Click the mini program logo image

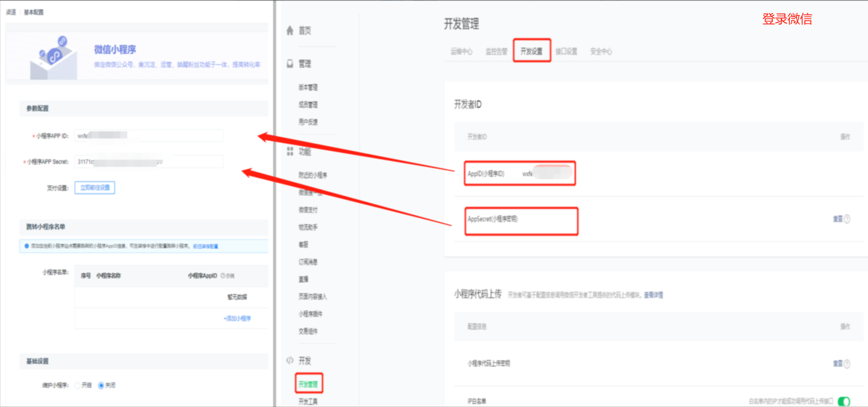(x=53, y=57)
